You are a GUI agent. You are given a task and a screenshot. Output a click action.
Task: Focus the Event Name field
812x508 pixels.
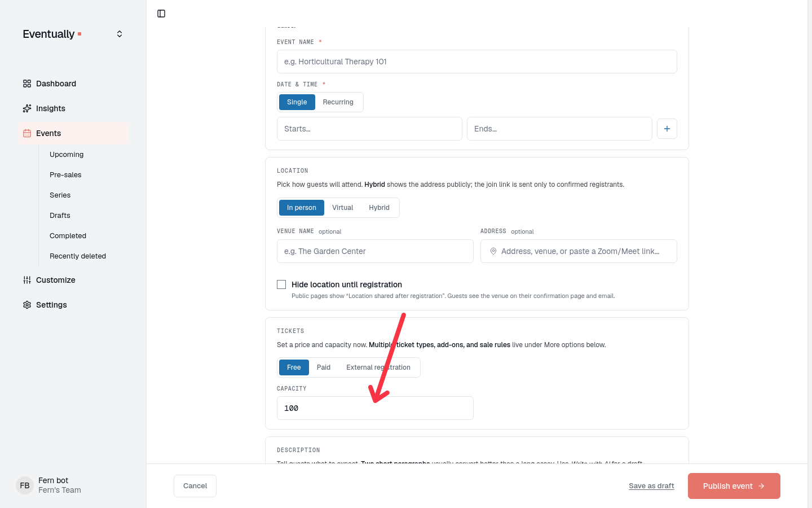tap(477, 62)
